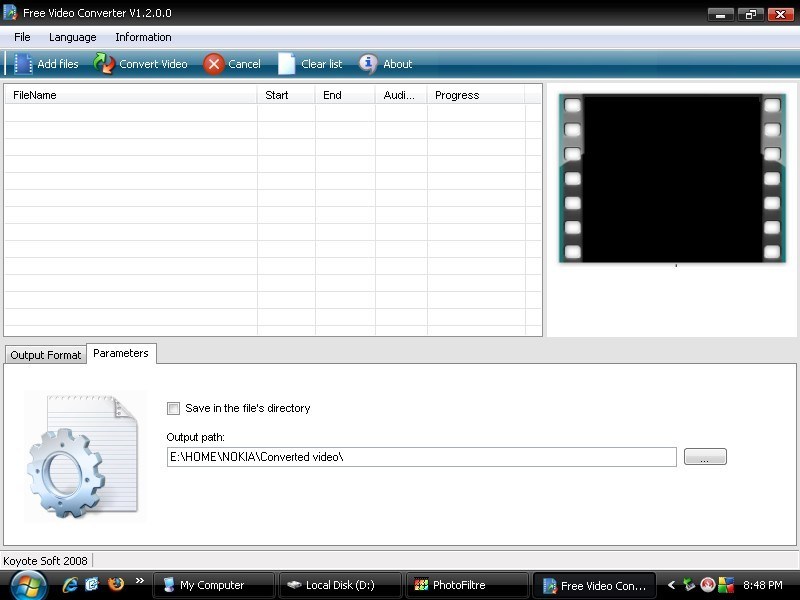
Task: Click the red Cancel icon
Action: (214, 64)
